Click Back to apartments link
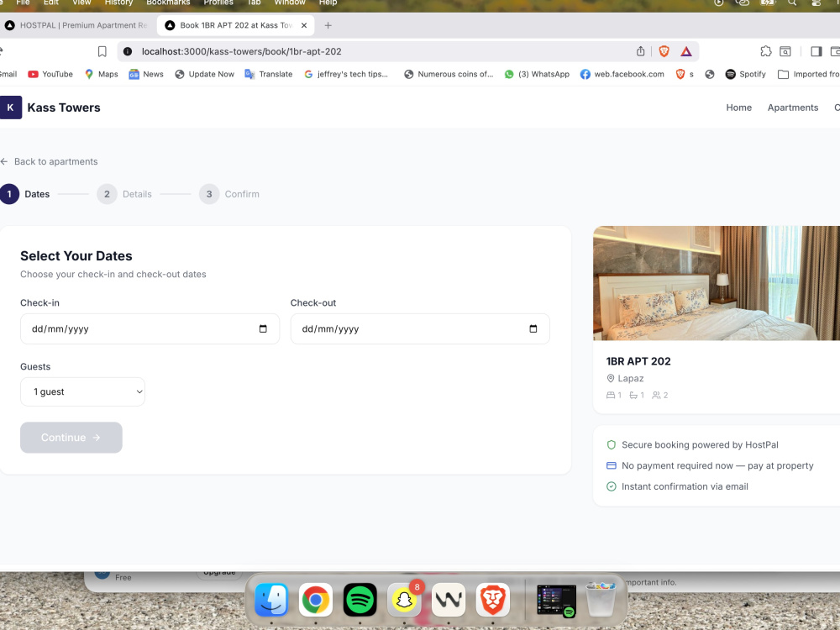 point(50,162)
